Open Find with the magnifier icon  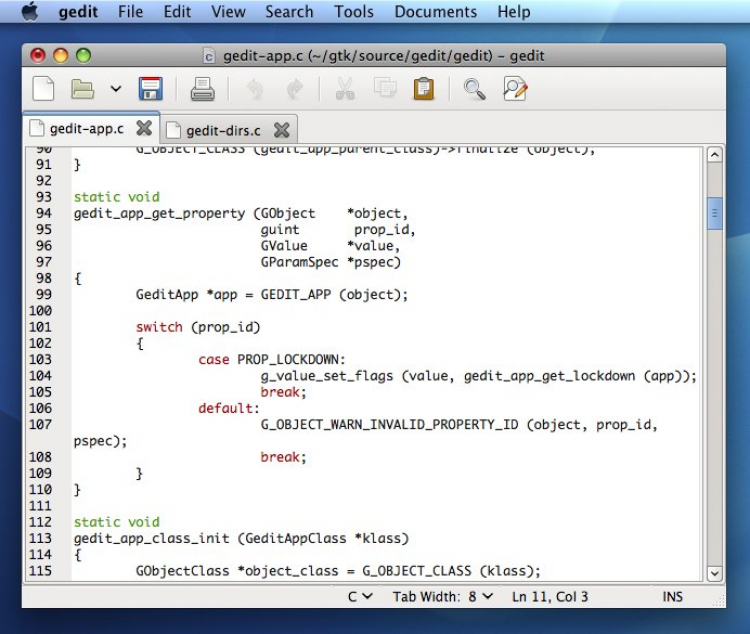tap(474, 89)
